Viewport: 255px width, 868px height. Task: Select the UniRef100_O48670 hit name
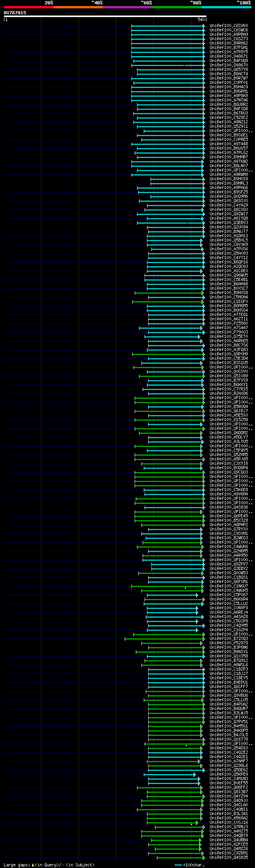pos(229,65)
